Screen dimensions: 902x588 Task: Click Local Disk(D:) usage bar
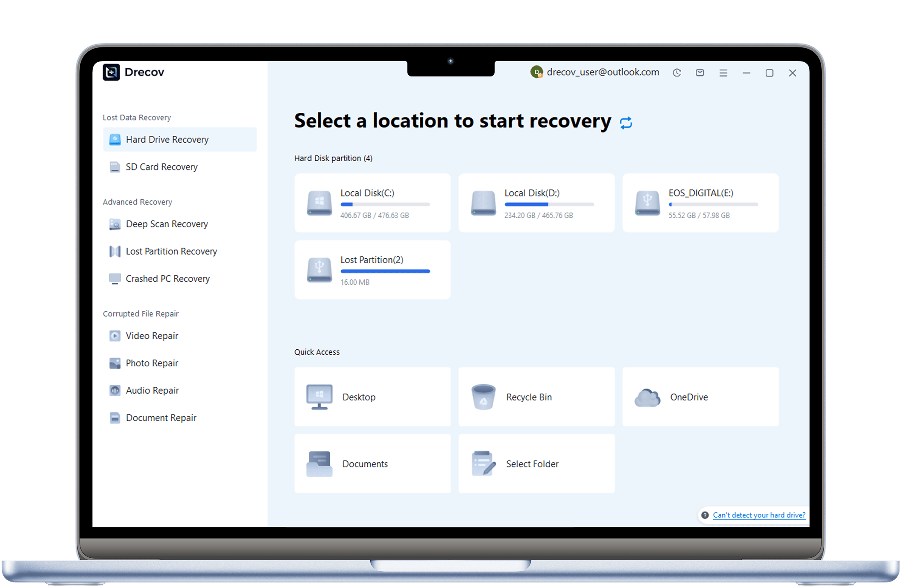(549, 205)
